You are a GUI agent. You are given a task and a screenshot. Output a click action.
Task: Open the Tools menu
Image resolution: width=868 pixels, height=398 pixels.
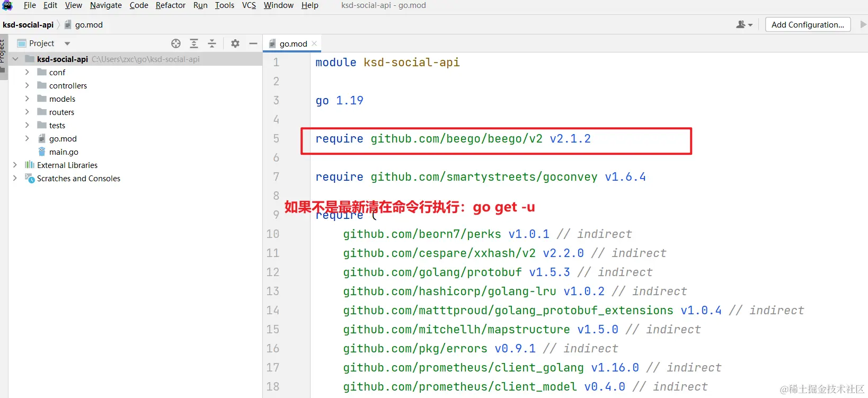225,5
